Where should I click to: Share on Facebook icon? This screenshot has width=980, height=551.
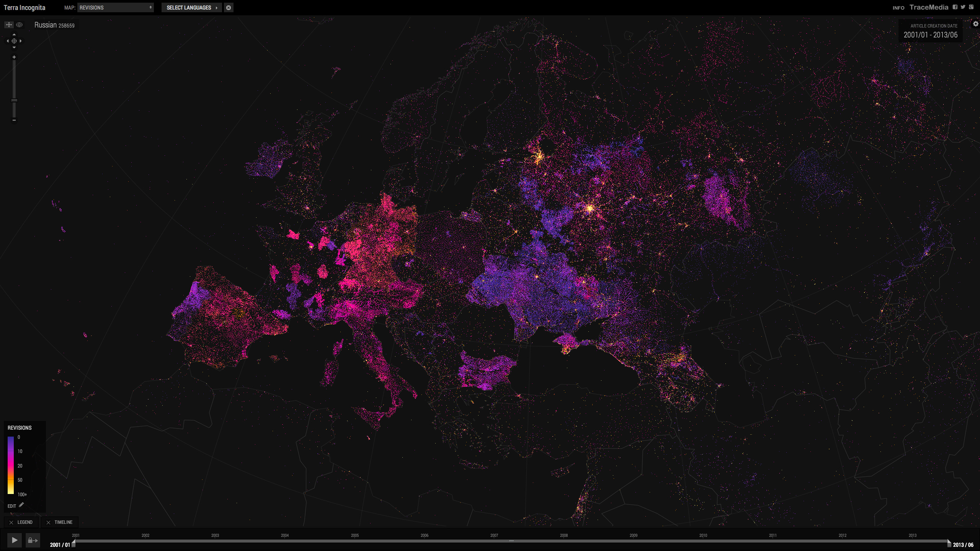click(955, 7)
